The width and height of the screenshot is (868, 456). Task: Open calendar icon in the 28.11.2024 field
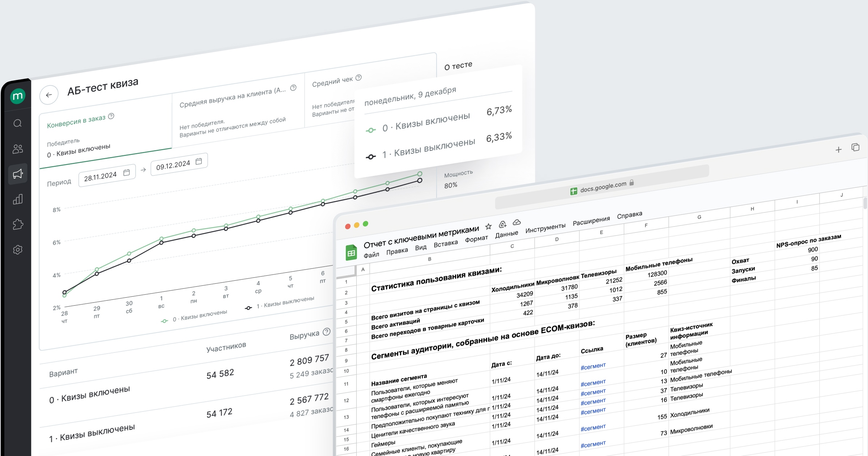click(x=127, y=172)
